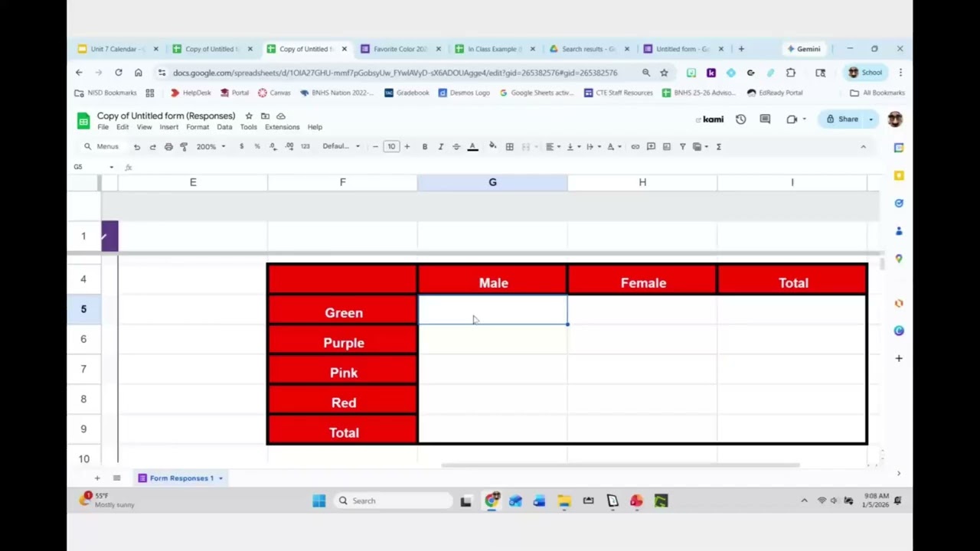Open the zoom 200% dropdown
The height and width of the screenshot is (551, 980).
211,146
